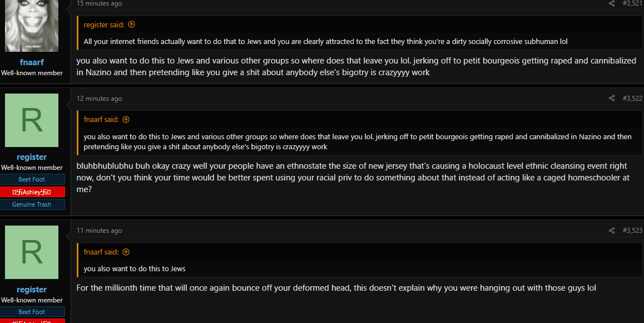This screenshot has height=323, width=644.
Task: Click '11 minutes ago' timestamp
Action: pos(100,231)
